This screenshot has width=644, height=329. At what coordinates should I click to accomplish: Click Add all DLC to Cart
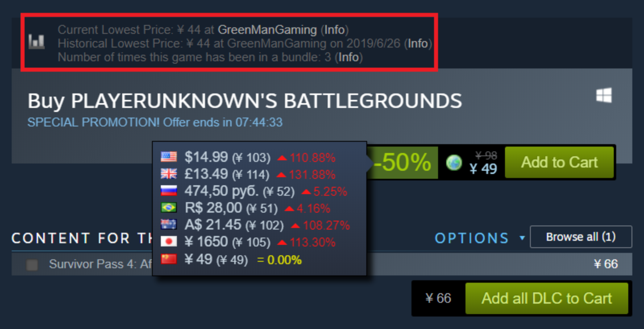(x=546, y=298)
